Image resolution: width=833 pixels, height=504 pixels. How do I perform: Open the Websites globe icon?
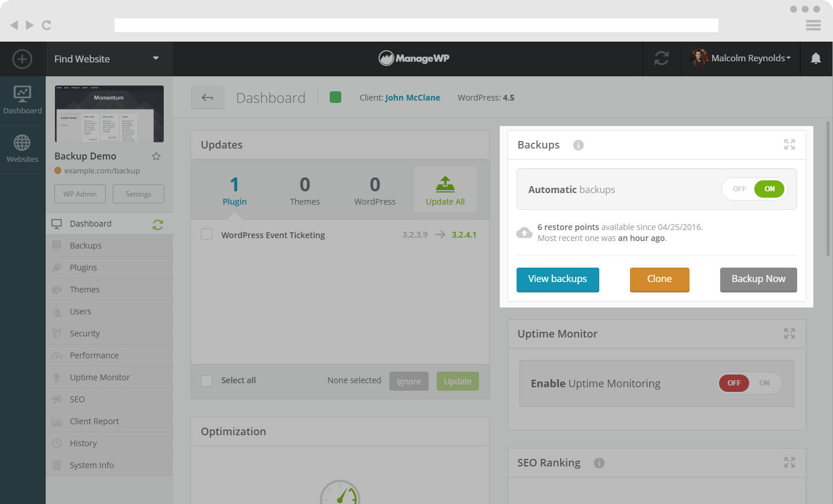(23, 149)
